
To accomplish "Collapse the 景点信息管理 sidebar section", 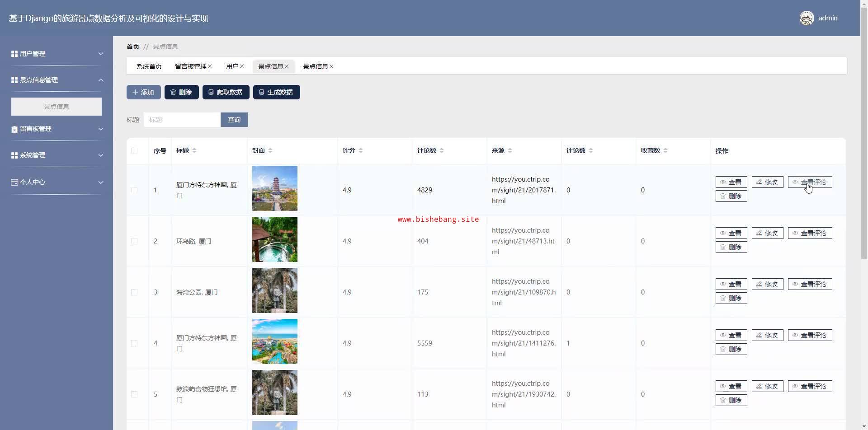I will point(57,80).
